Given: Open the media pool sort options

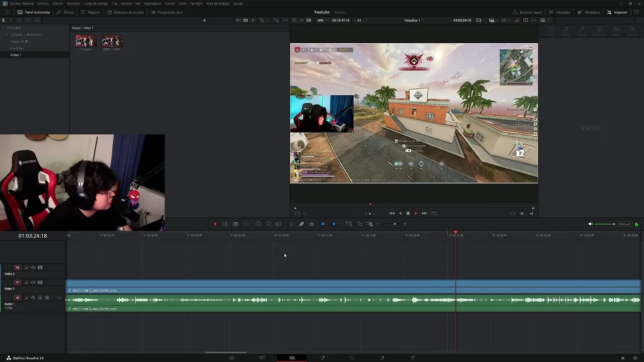Looking at the screenshot, I should pyautogui.click(x=276, y=20).
